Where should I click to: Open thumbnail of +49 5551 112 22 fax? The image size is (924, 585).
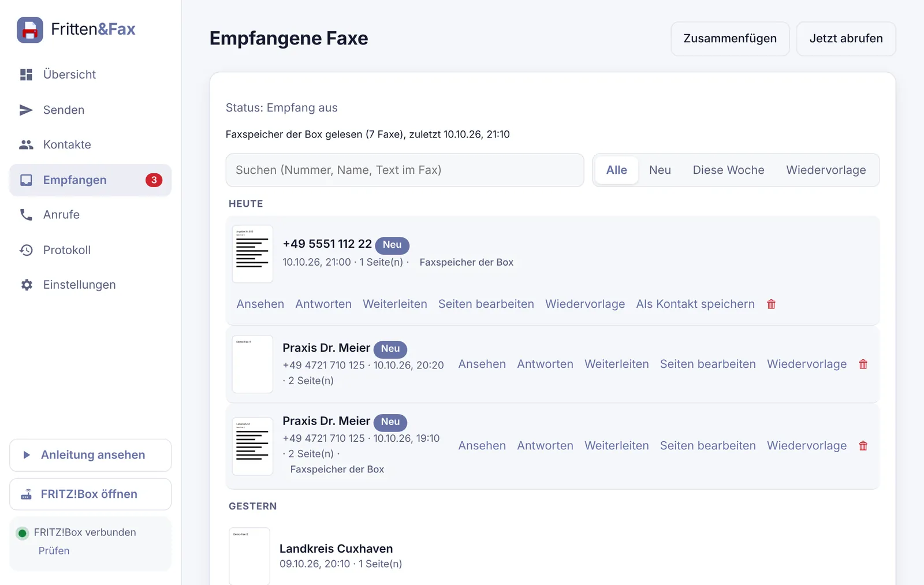point(252,254)
